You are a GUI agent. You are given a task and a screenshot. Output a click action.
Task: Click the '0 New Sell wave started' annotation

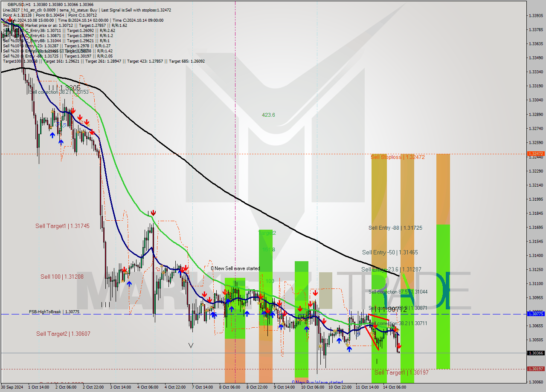pyautogui.click(x=235, y=268)
